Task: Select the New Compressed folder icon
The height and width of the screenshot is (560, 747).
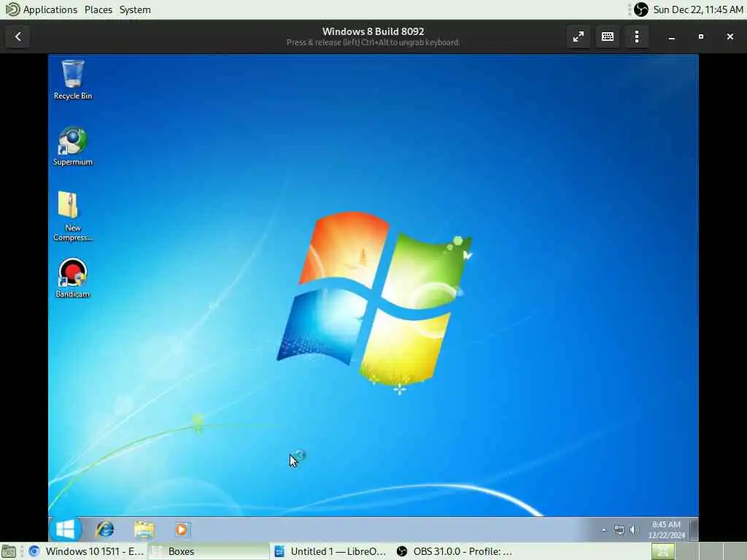Action: point(72,216)
